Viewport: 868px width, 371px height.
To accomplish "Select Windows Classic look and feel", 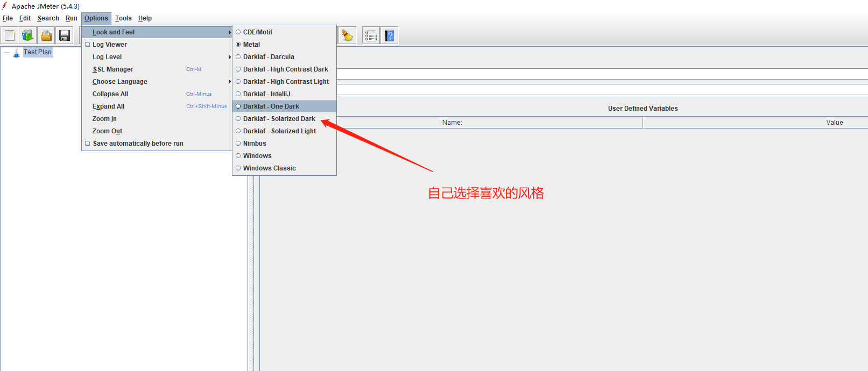I will point(284,168).
